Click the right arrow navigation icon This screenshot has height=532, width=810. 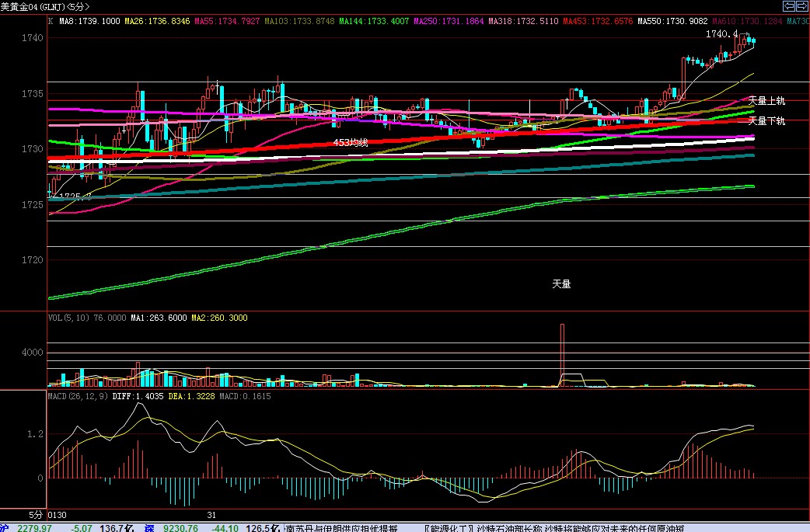[x=802, y=6]
